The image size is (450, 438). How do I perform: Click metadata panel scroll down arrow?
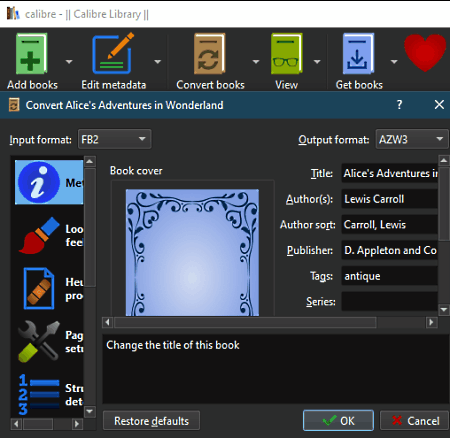coord(444,310)
